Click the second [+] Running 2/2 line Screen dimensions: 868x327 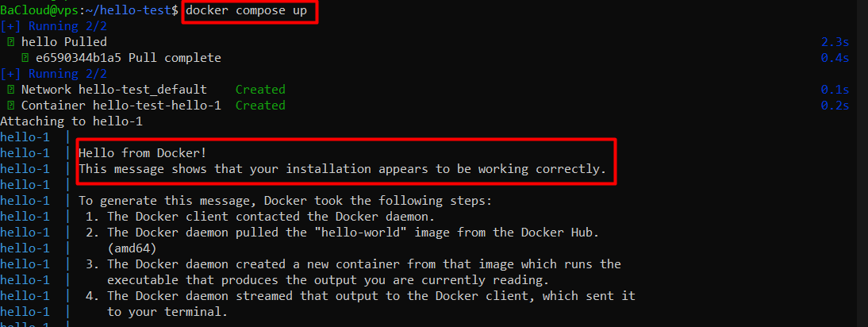pyautogui.click(x=54, y=74)
